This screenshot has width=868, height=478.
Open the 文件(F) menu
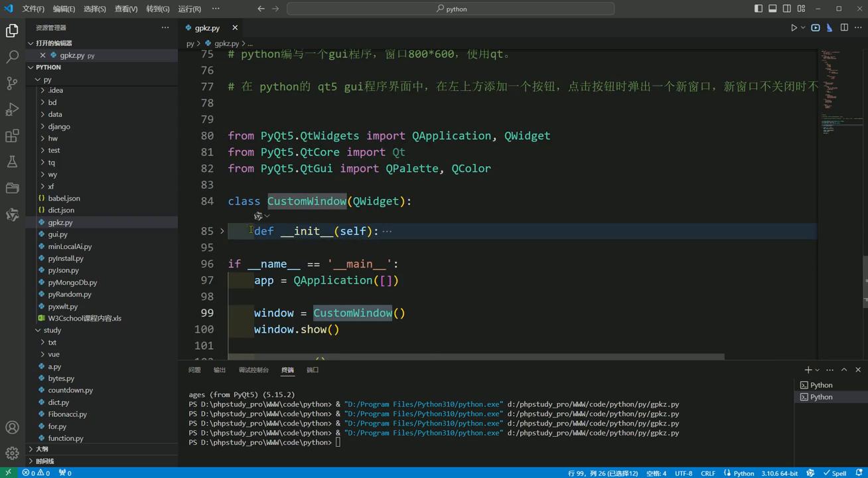point(33,9)
